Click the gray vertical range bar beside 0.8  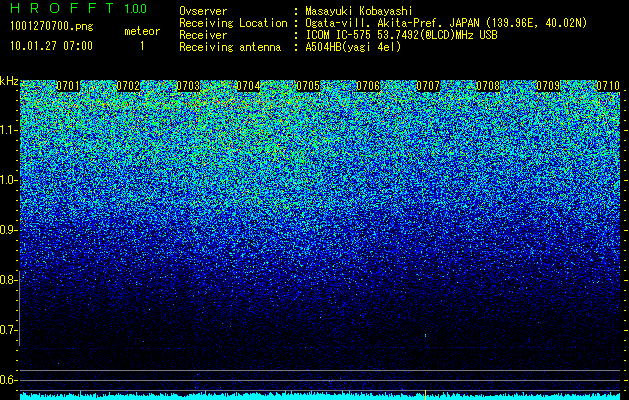[x=19, y=309]
